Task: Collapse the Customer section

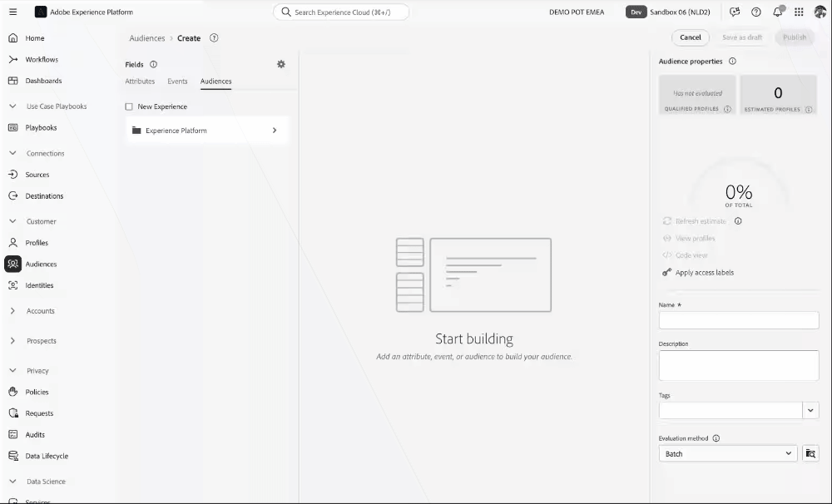Action: click(x=12, y=221)
